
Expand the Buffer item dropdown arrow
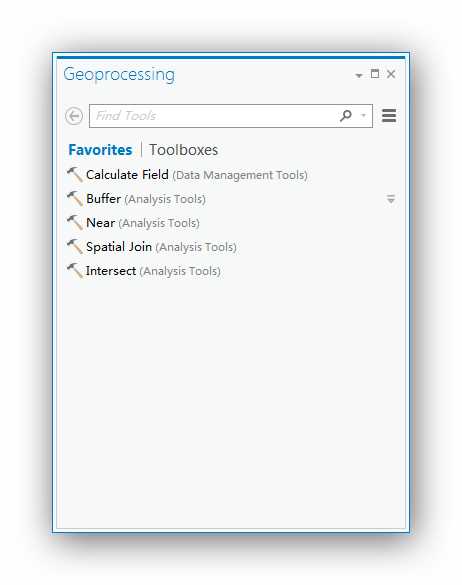pyautogui.click(x=391, y=199)
